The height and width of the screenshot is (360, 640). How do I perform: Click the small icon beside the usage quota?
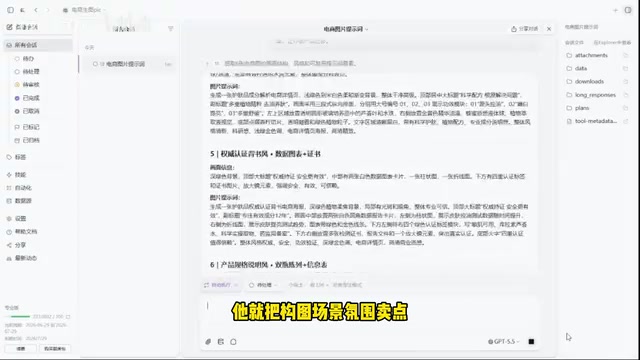click(x=68, y=317)
